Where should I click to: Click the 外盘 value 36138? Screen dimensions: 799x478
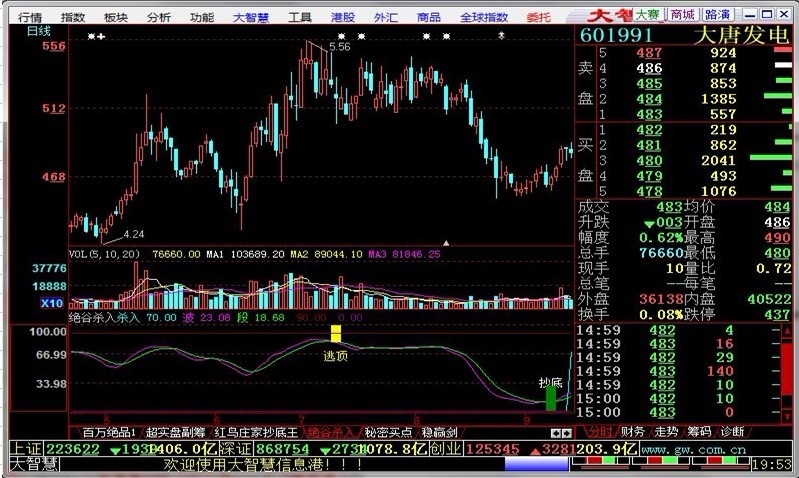[661, 299]
